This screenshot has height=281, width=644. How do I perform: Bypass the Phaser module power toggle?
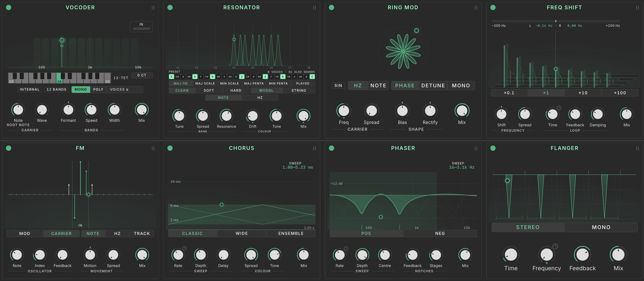332,148
